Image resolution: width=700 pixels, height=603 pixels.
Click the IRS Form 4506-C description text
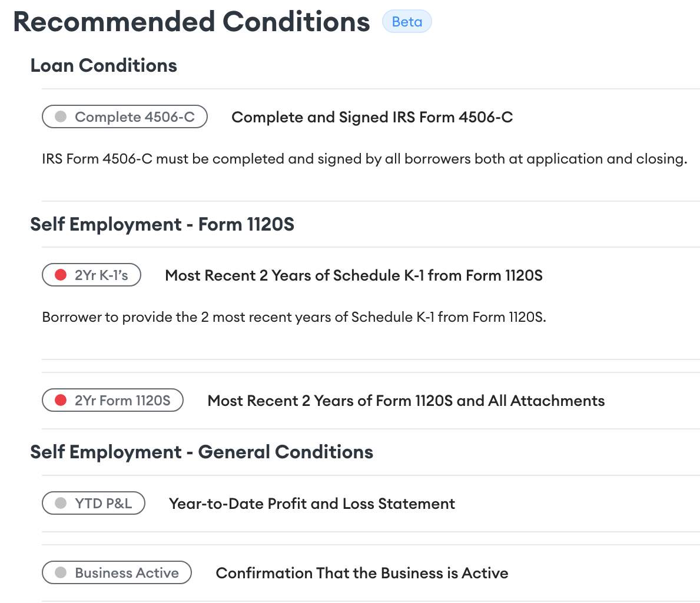click(x=364, y=159)
